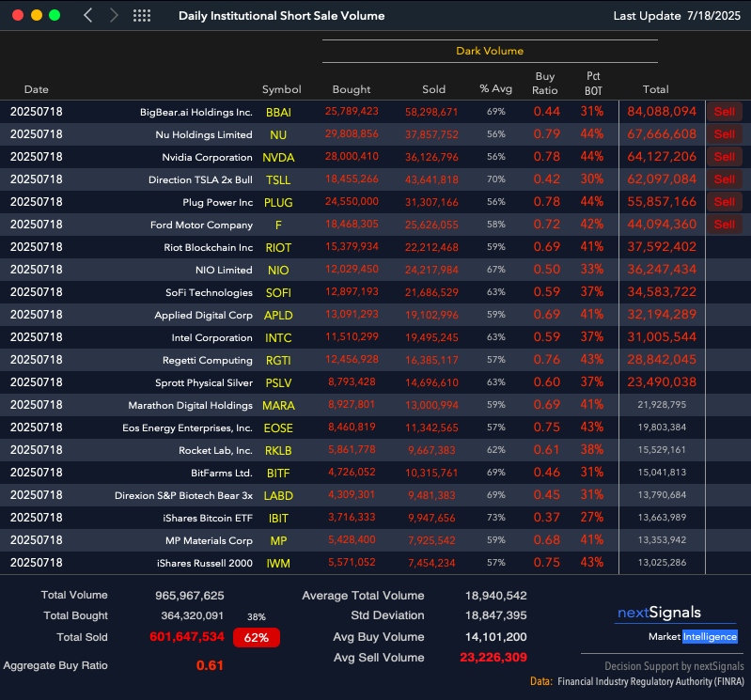The image size is (751, 700).
Task: Click the Dark Volume group heading
Action: pyautogui.click(x=490, y=51)
